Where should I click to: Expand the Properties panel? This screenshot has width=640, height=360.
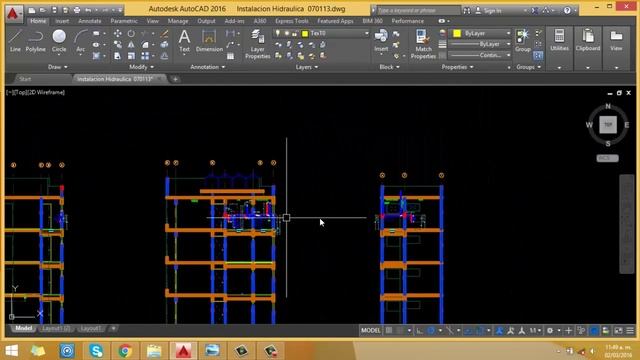tap(458, 67)
